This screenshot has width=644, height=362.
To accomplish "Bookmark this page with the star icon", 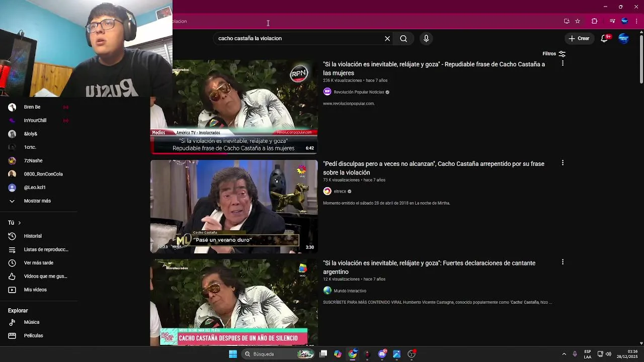I will (578, 21).
